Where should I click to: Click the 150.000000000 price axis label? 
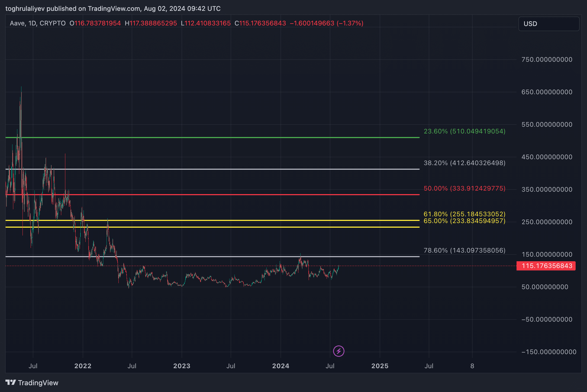point(547,254)
